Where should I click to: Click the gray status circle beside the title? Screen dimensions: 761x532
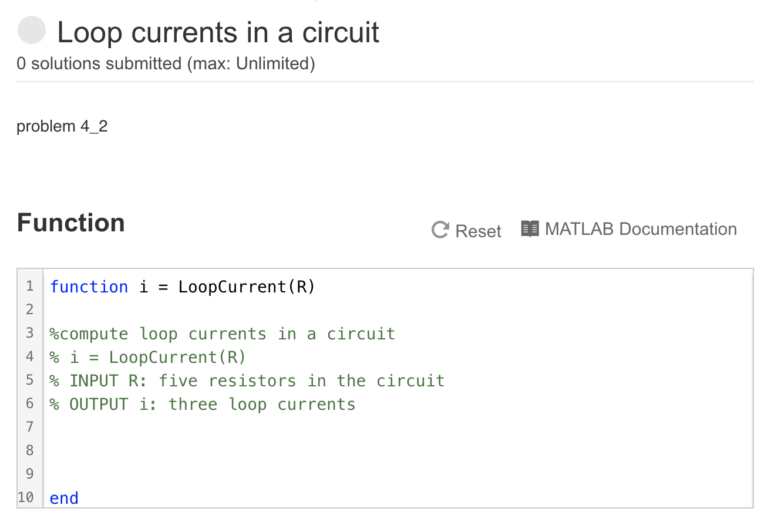[x=32, y=31]
